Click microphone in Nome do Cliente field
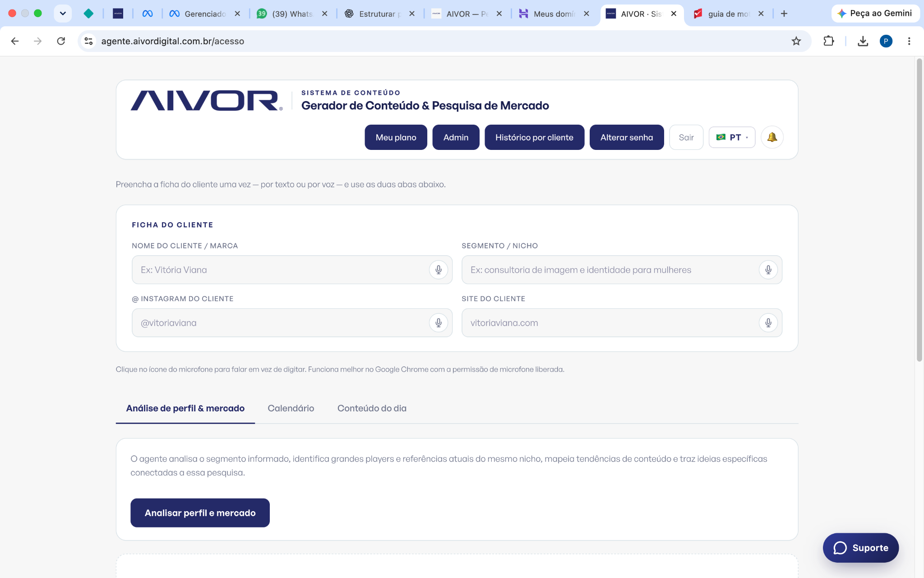 (438, 270)
